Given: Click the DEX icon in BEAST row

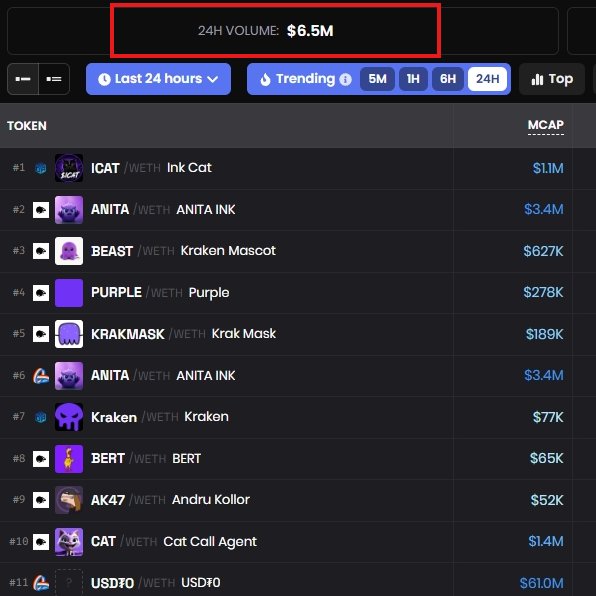Looking at the screenshot, I should (41, 251).
